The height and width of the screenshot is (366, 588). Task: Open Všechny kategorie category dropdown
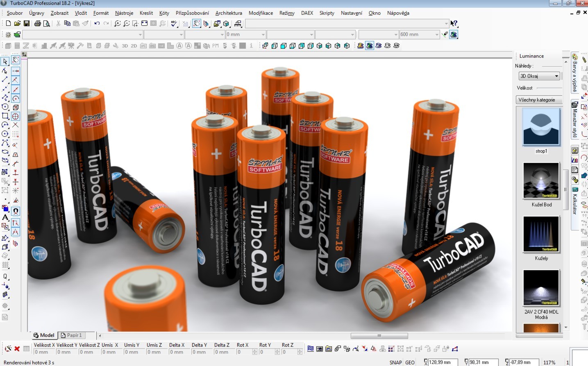tap(538, 100)
